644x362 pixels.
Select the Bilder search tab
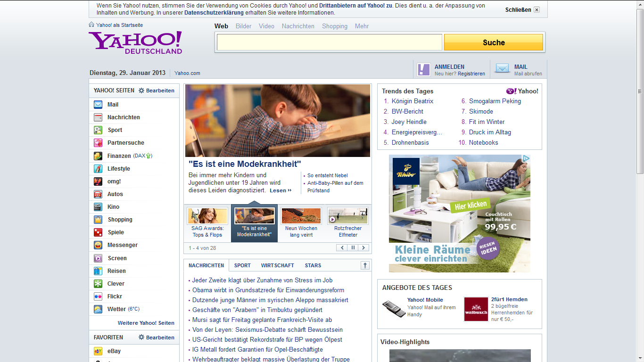pos(244,26)
